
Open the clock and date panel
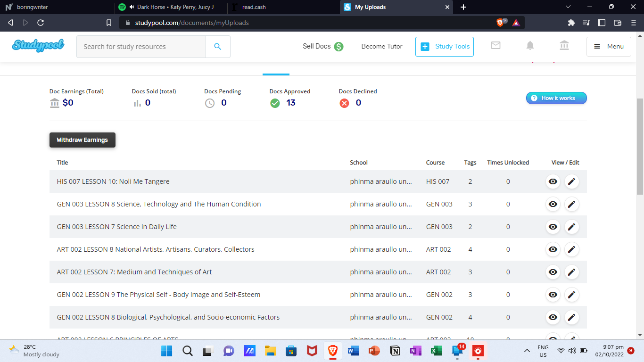point(610,351)
